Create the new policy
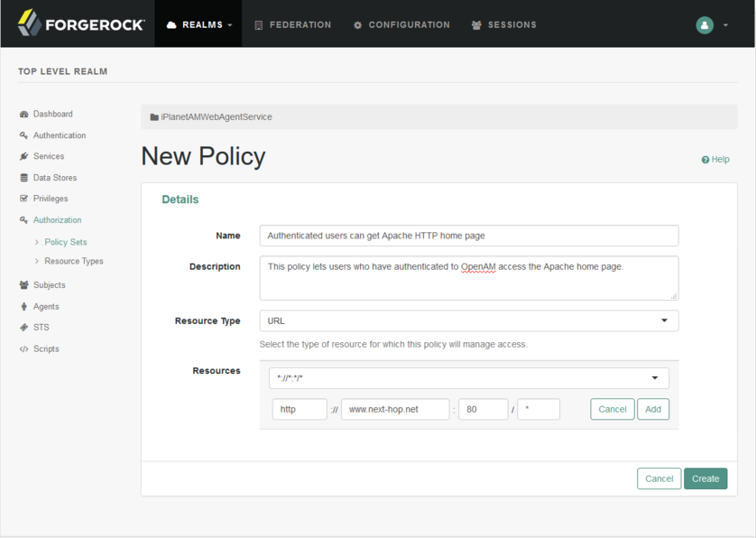This screenshot has height=538, width=756. [x=705, y=478]
